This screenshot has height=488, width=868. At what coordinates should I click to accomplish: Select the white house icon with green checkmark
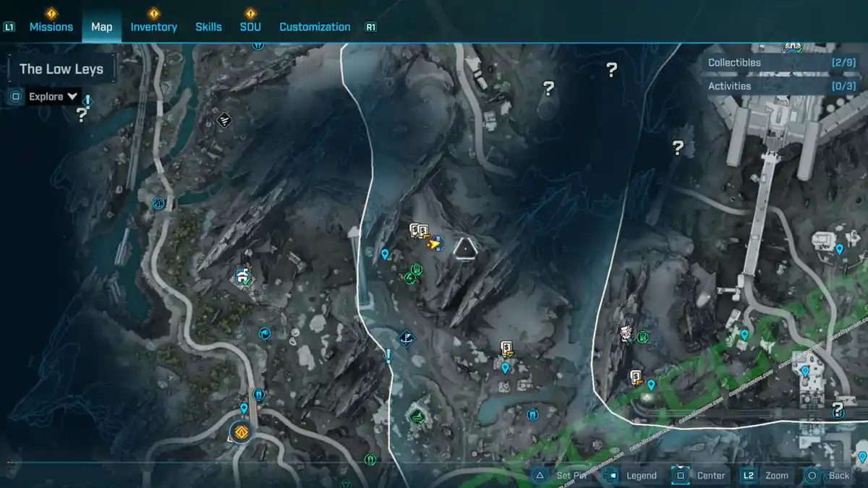click(x=242, y=275)
